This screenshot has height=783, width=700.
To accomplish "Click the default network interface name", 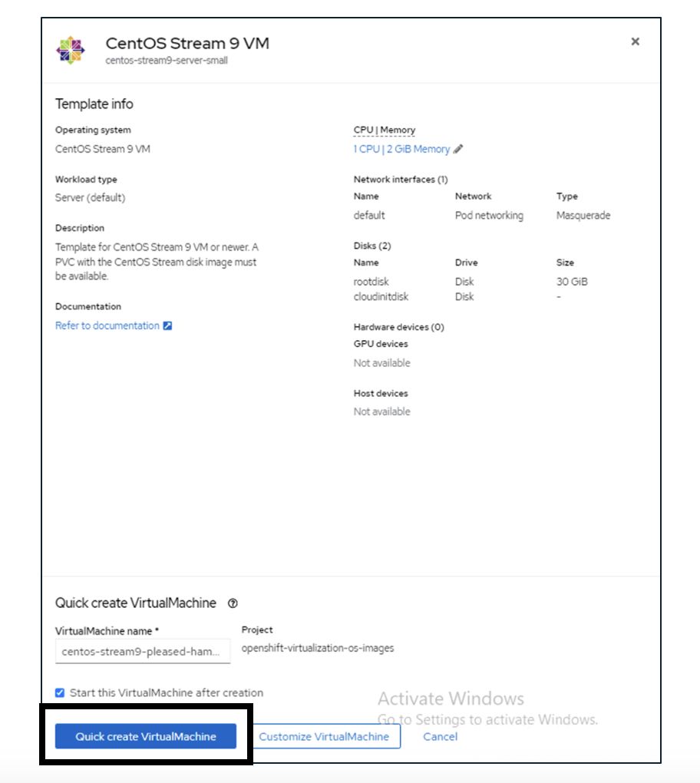I will tap(369, 215).
